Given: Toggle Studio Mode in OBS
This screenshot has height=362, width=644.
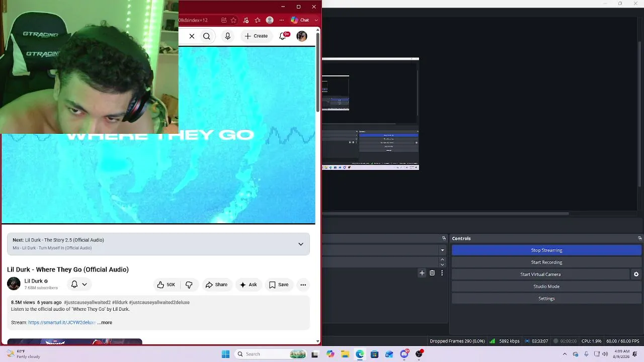Looking at the screenshot, I should point(546,286).
